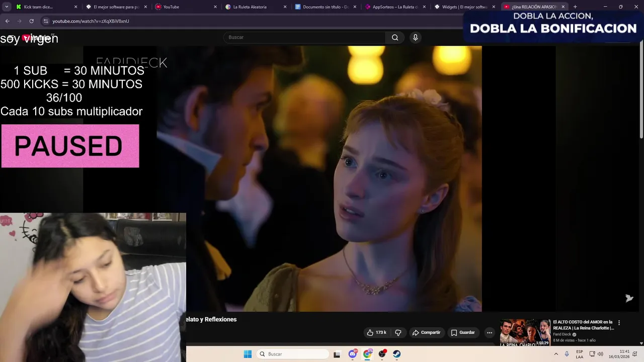The height and width of the screenshot is (362, 644).
Task: Switch to La Ruleta Aleatoria tab
Action: [256, 7]
